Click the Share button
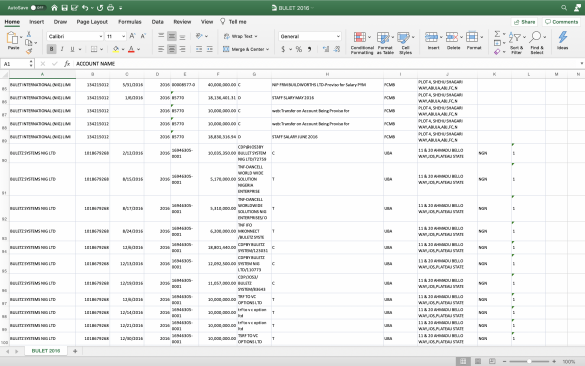The height and width of the screenshot is (366, 585). pyautogui.click(x=524, y=22)
